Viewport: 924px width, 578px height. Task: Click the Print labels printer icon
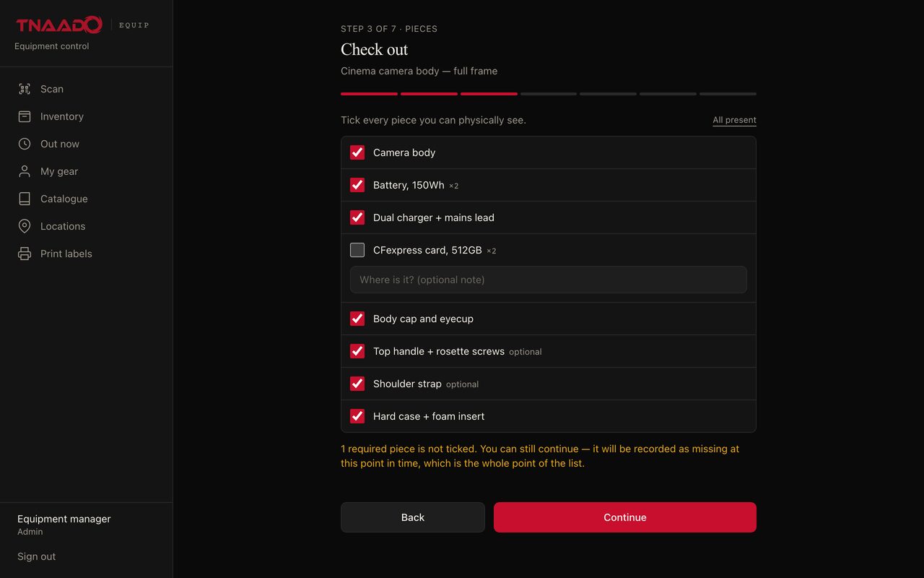tap(25, 254)
